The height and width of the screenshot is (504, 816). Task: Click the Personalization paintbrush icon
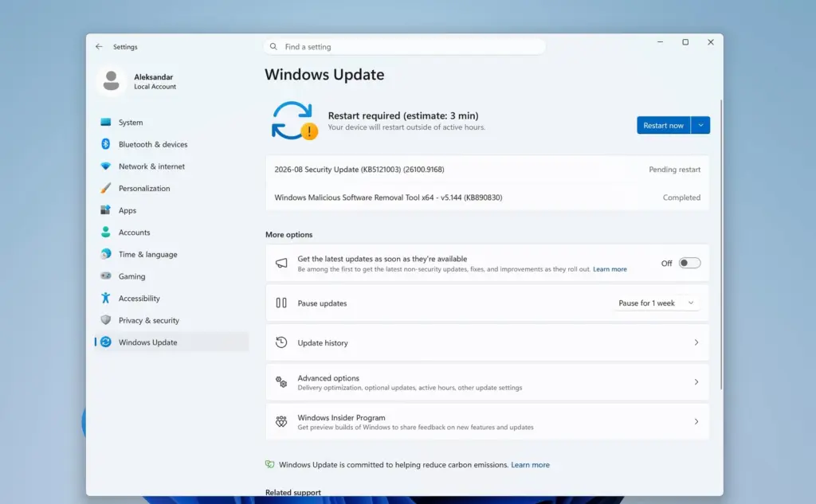tap(106, 188)
